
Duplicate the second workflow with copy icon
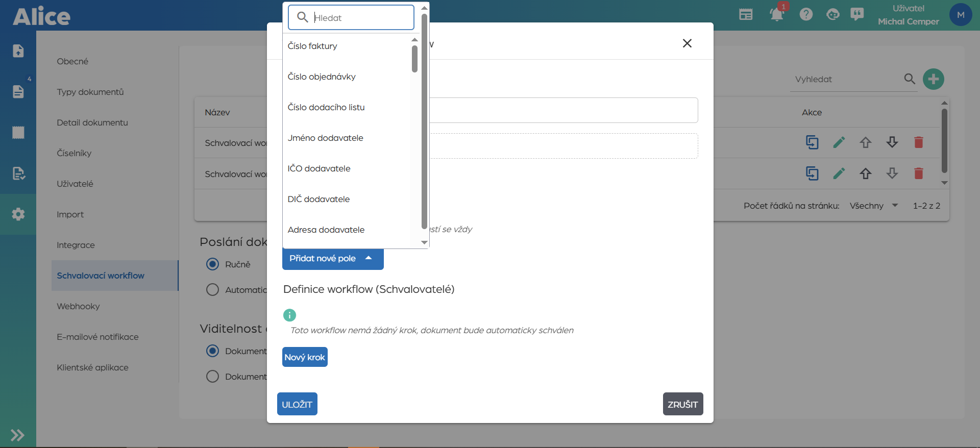click(x=812, y=173)
